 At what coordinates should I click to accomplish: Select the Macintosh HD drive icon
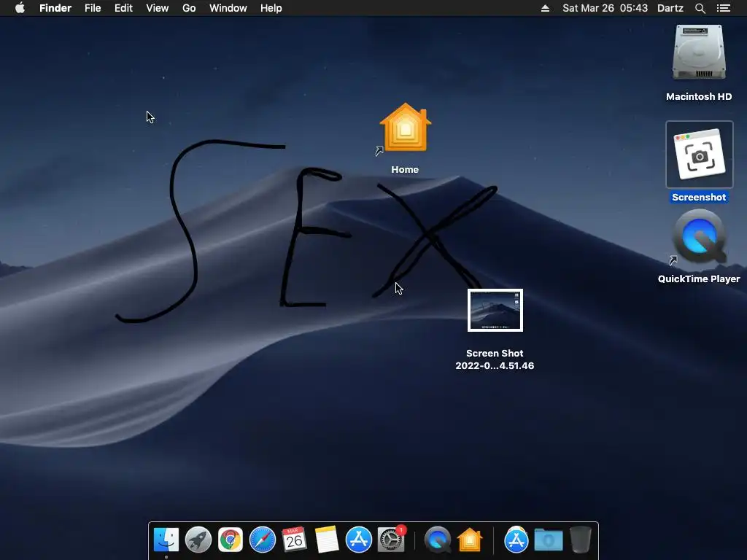coord(699,52)
